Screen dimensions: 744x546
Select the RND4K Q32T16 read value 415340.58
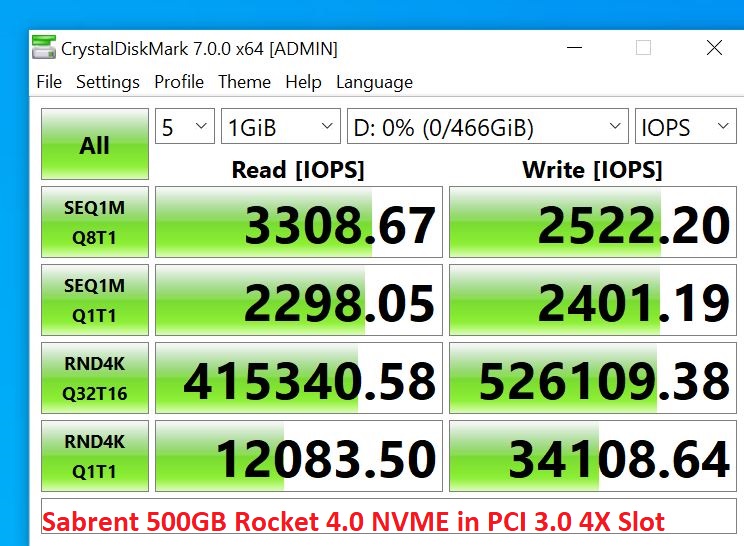(299, 378)
